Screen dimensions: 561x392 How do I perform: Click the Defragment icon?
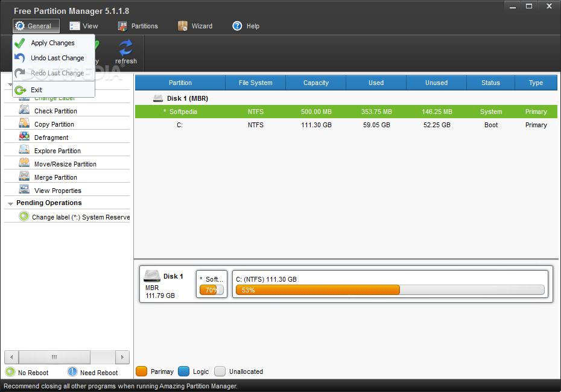pyautogui.click(x=24, y=136)
